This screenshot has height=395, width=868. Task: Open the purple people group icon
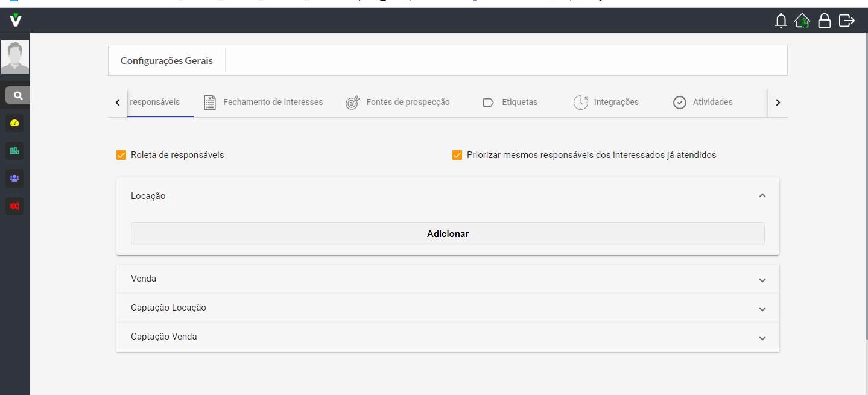(14, 178)
